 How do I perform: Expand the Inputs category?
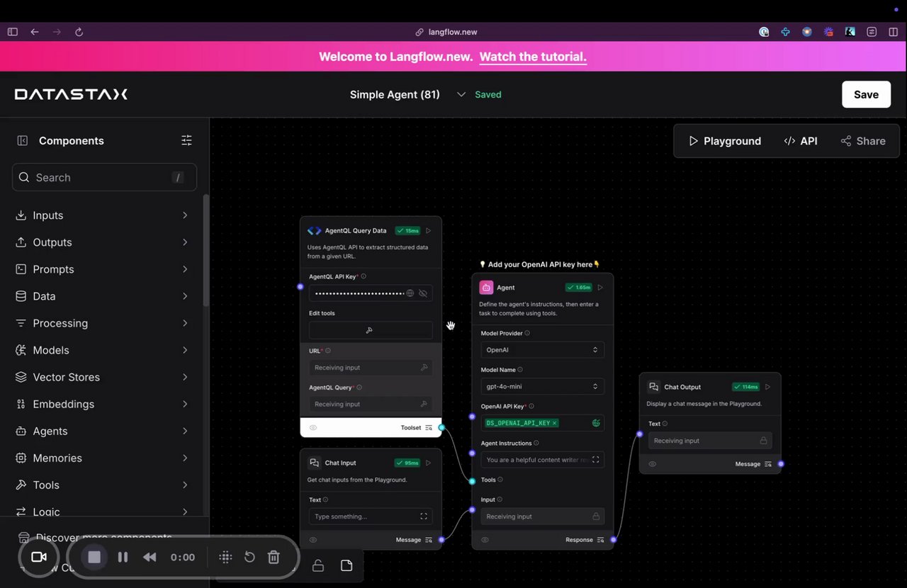[x=103, y=215]
